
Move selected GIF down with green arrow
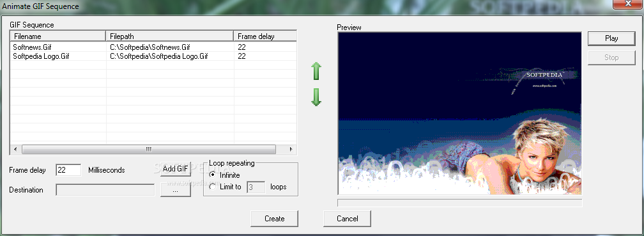click(316, 97)
